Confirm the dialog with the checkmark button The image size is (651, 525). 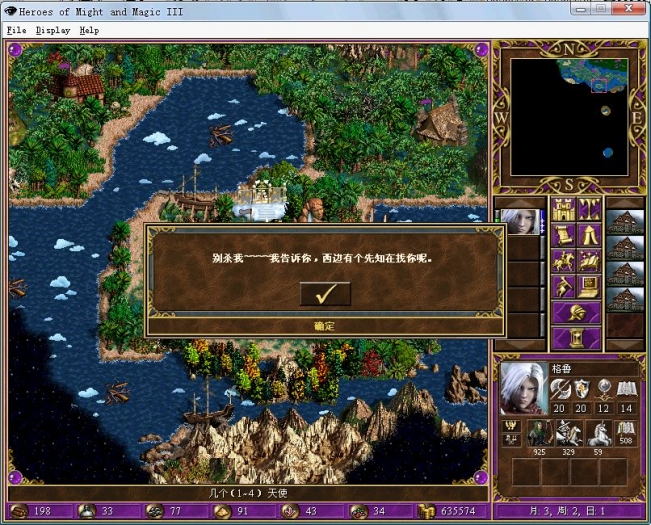click(x=325, y=294)
